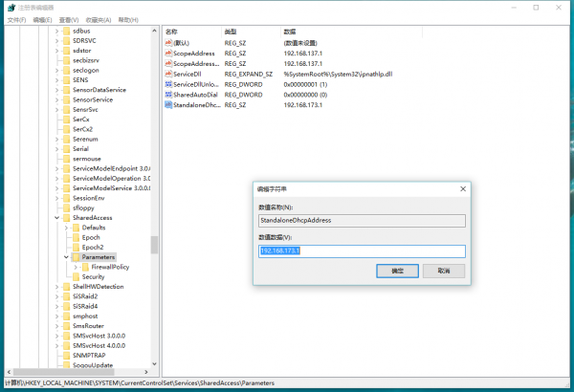Open the 查看(V) view menu
Image resolution: width=574 pixels, height=392 pixels.
click(x=70, y=19)
